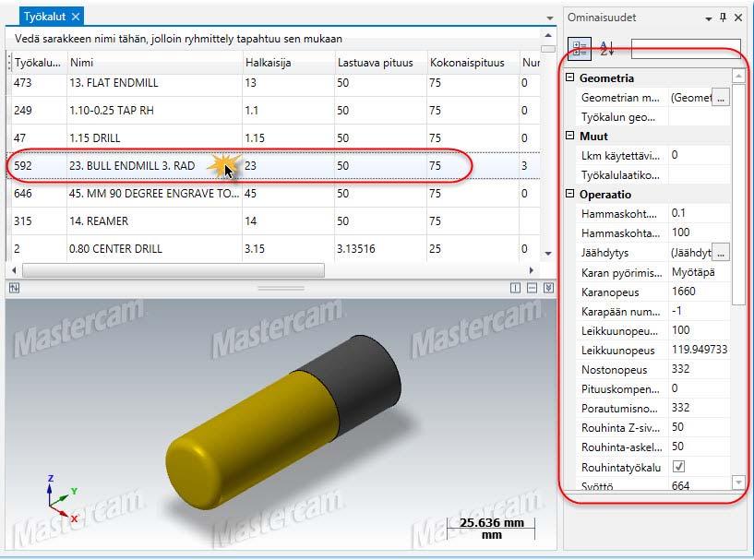Click the collapse preview pane icon

[548, 288]
